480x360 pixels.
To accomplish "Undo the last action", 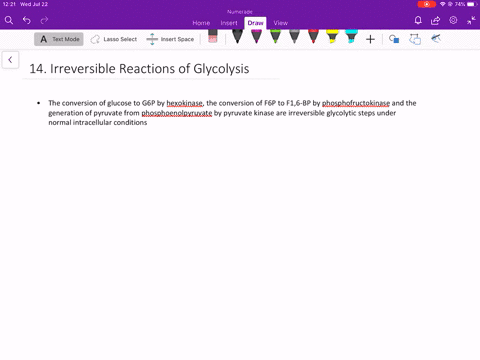I will (27, 20).
